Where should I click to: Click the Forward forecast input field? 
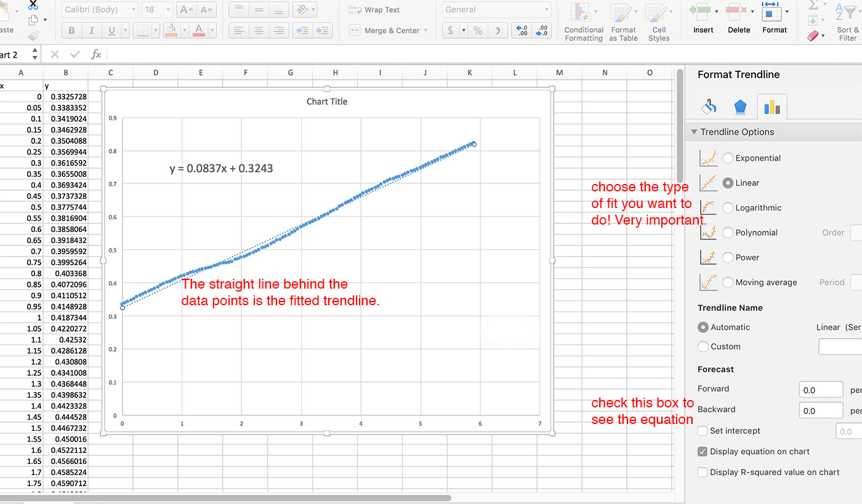pyautogui.click(x=821, y=389)
